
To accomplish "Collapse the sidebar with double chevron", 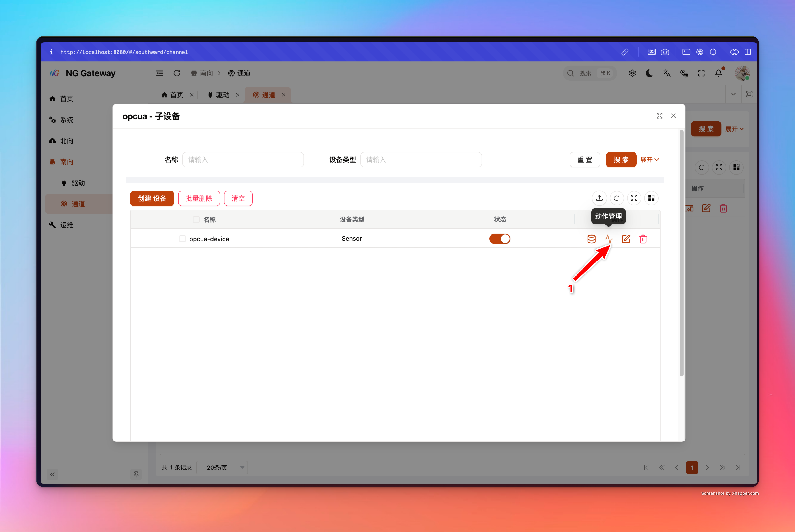I will [52, 474].
